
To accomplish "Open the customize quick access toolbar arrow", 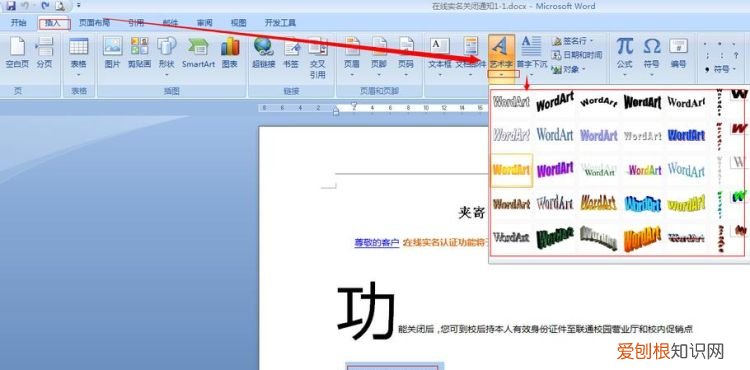I will (x=78, y=6).
